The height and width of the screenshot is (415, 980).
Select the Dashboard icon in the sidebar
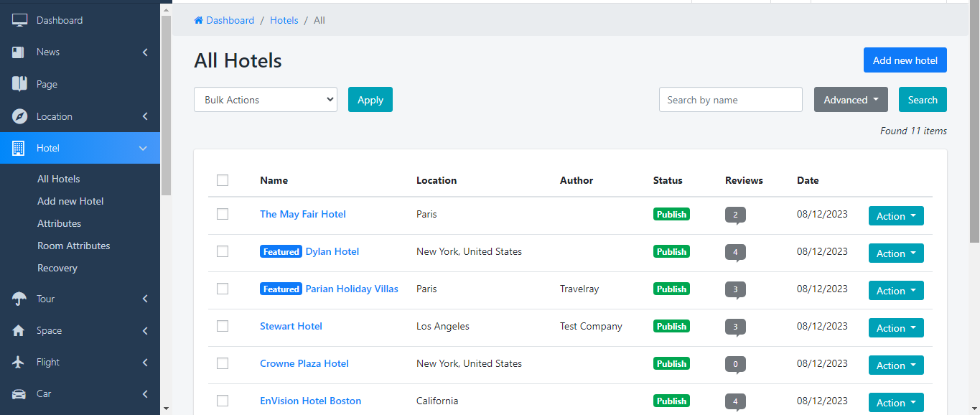coord(19,19)
